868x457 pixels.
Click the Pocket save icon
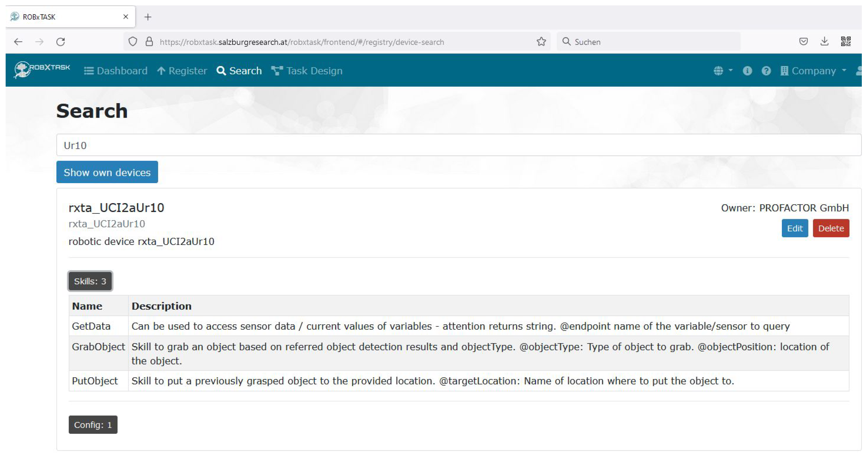point(803,41)
